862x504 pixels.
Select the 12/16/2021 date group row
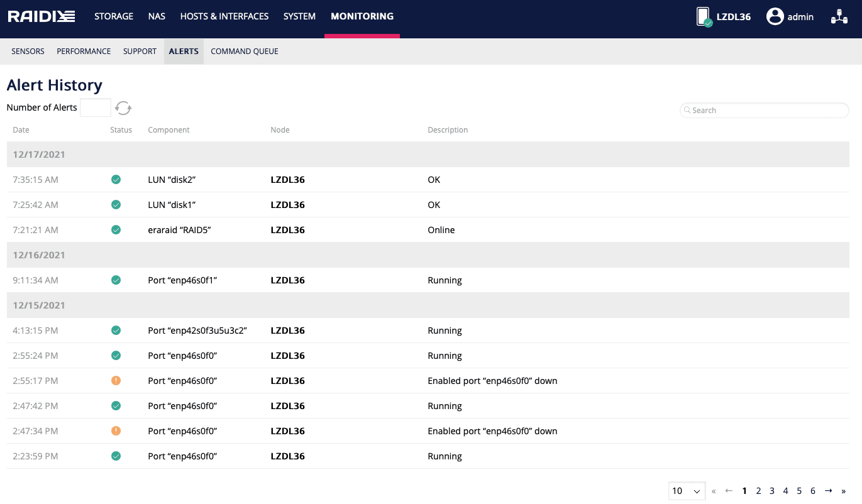coord(428,255)
